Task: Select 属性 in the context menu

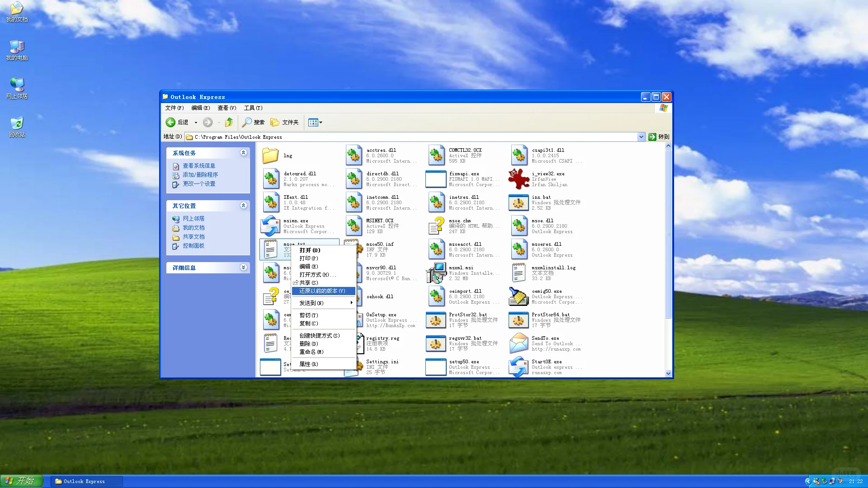Action: click(x=307, y=364)
